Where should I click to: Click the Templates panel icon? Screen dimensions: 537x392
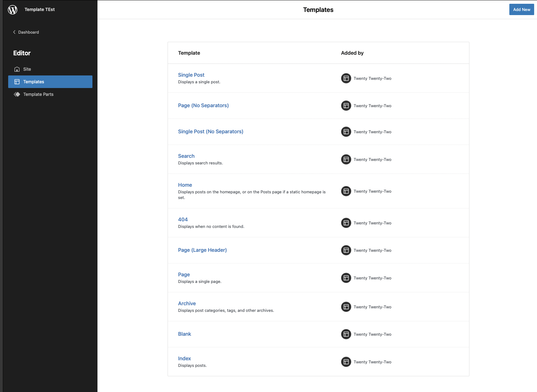[x=17, y=81]
